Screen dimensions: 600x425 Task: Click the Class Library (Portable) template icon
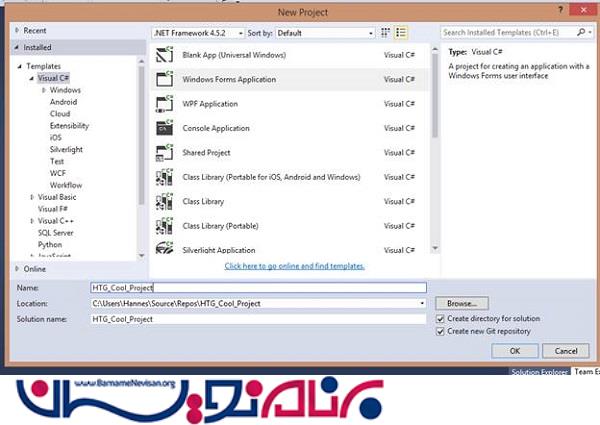[165, 226]
